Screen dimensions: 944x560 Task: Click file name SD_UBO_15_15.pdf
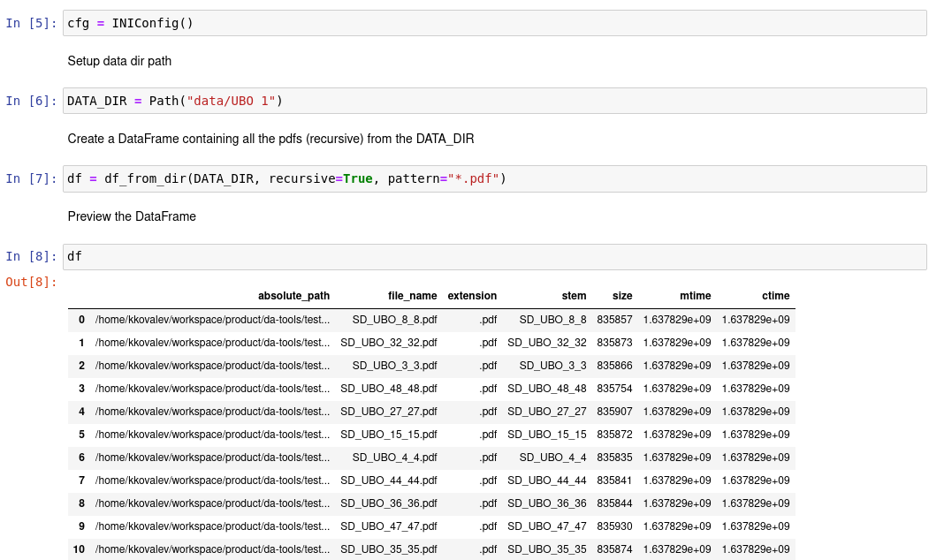tap(389, 435)
